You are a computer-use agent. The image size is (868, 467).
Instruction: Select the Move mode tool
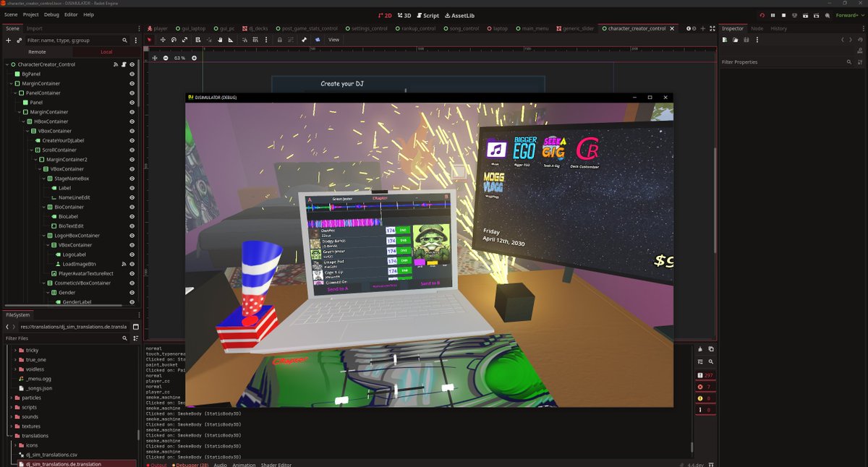[x=163, y=40]
